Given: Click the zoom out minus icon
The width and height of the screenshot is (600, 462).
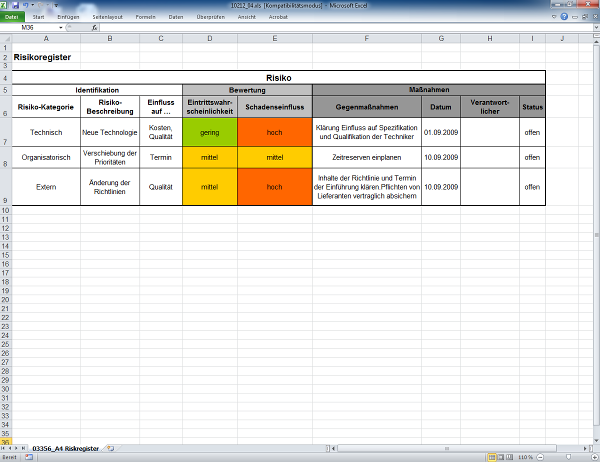Looking at the screenshot, I should pos(541,457).
